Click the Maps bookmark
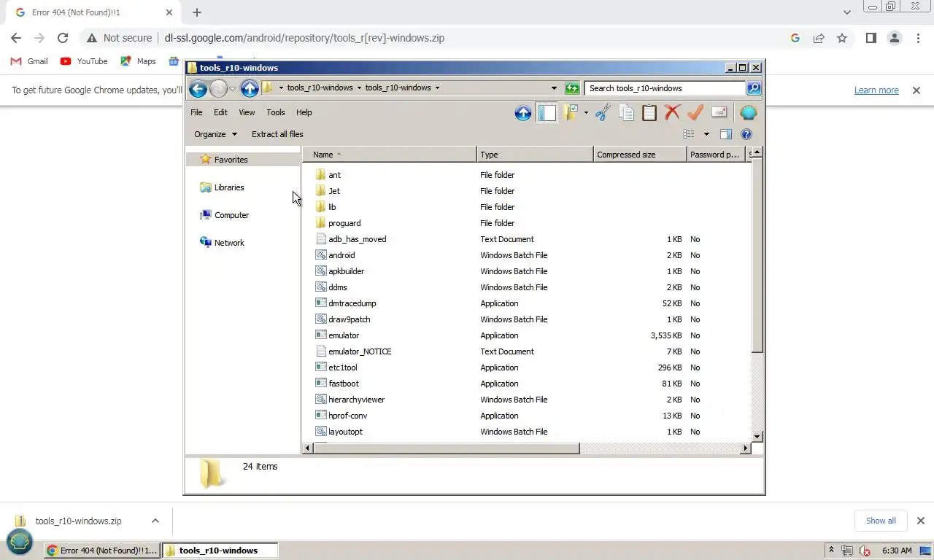This screenshot has width=934, height=560. coord(139,61)
